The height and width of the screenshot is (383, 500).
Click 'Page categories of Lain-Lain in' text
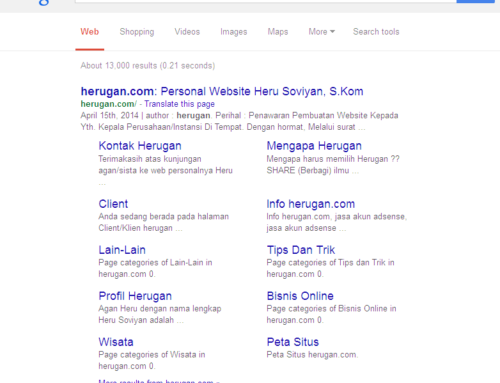pyautogui.click(x=155, y=262)
